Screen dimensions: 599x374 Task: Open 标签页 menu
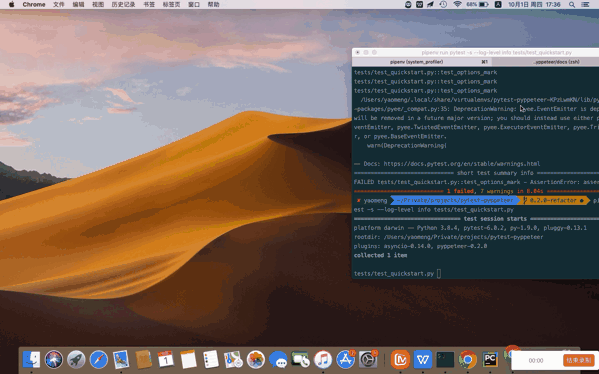coord(171,5)
